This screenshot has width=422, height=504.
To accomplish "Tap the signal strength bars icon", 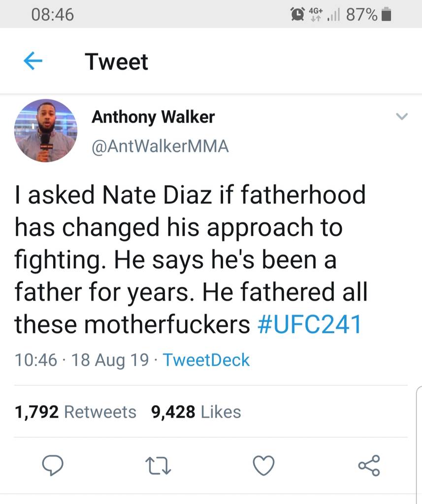I will pyautogui.click(x=334, y=16).
